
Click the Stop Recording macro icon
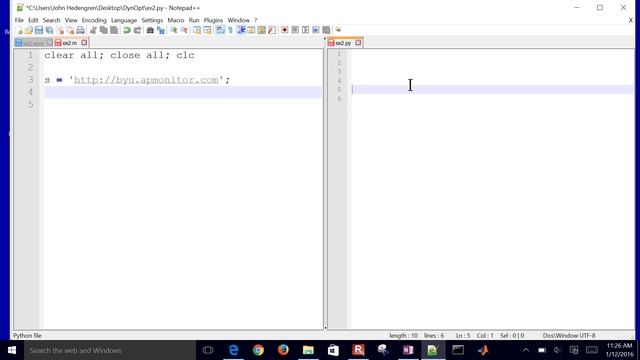tap(295, 30)
